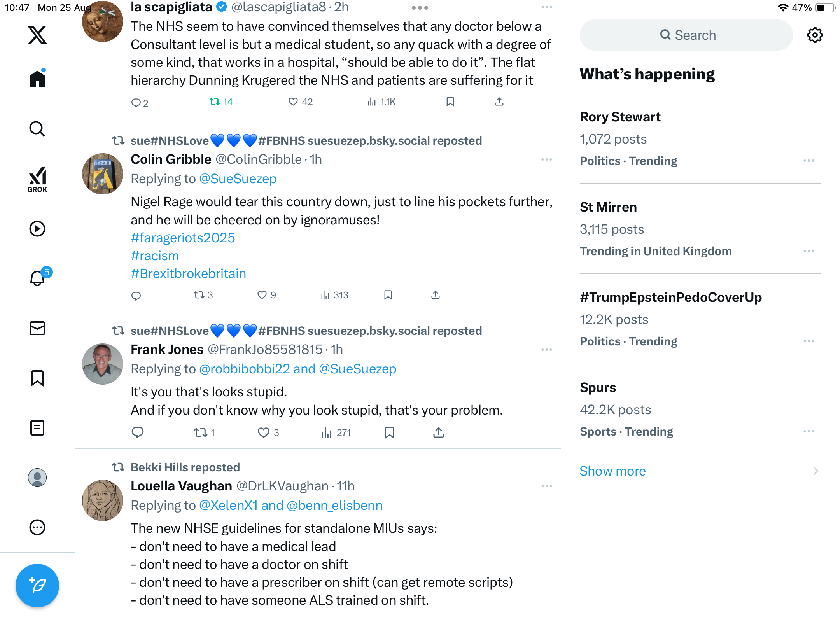Open Louella Vaughan's profile picture
840x630 pixels.
coord(103,500)
